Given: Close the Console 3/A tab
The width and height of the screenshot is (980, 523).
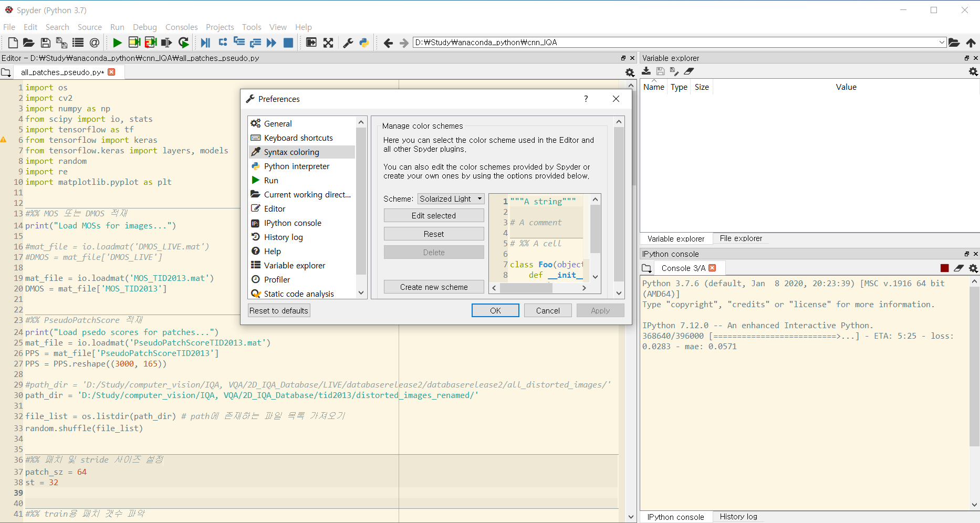Looking at the screenshot, I should (712, 268).
